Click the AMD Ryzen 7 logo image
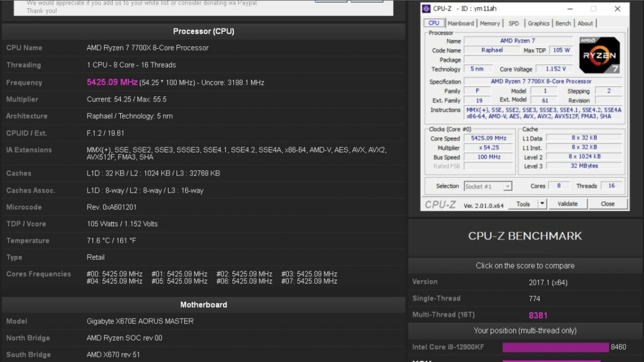This screenshot has width=644, height=362. [599, 54]
